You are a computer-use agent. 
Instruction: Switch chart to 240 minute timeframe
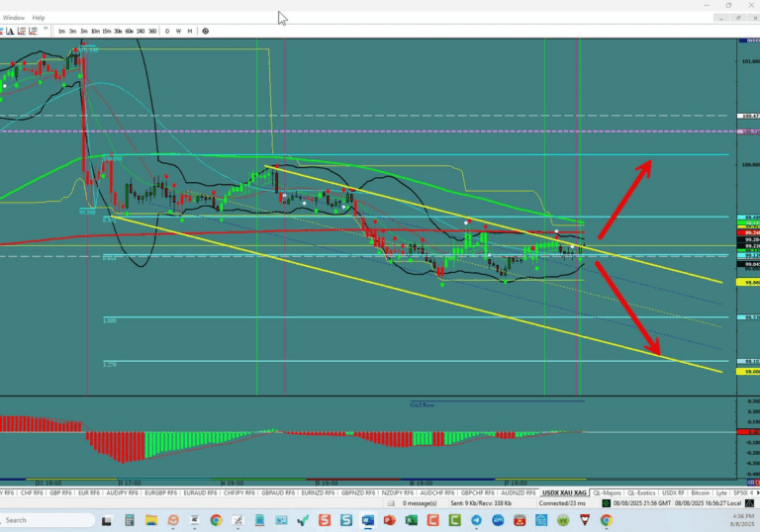tap(141, 31)
